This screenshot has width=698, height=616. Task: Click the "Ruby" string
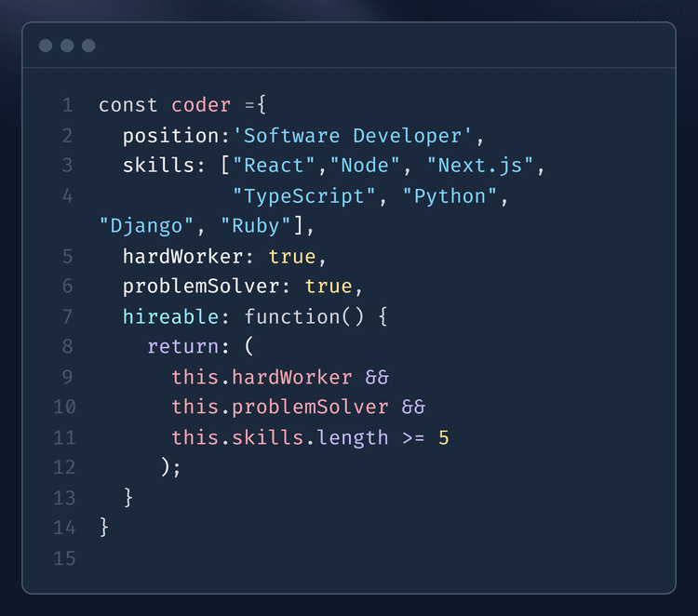256,226
